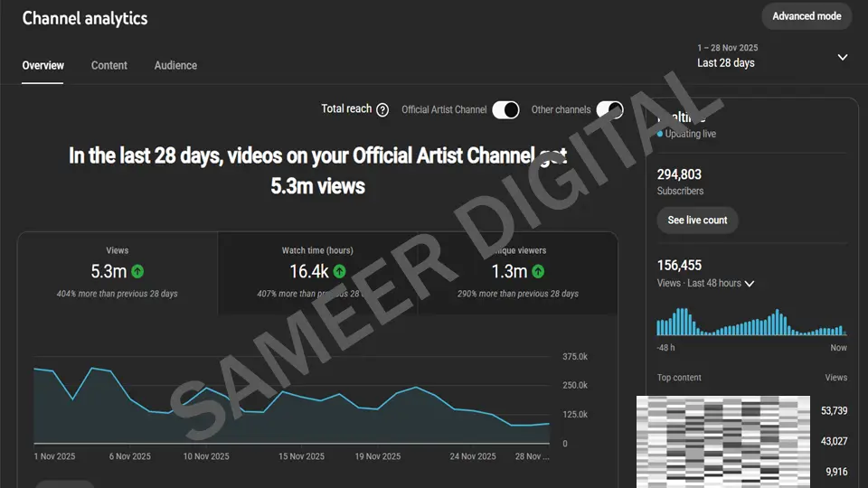This screenshot has width=868, height=488.
Task: Click the blue Updating live dot indicator
Action: 660,134
